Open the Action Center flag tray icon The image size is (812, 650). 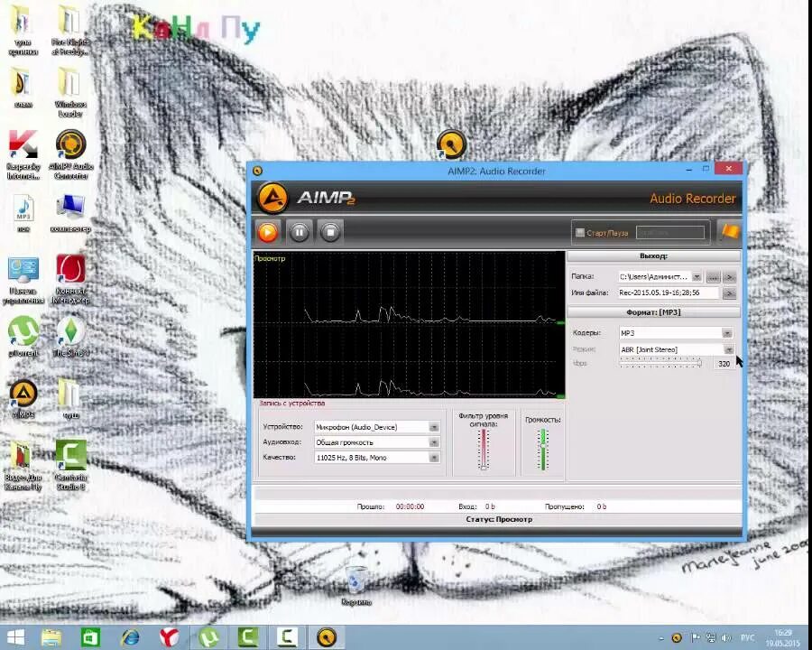click(x=696, y=637)
